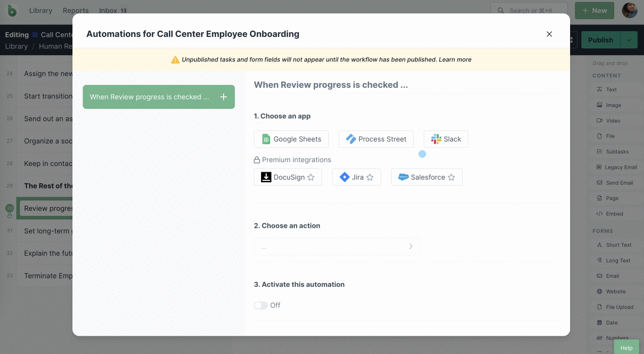This screenshot has width=644, height=354.
Task: Expand the Publish dropdown arrow
Action: coord(629,40)
